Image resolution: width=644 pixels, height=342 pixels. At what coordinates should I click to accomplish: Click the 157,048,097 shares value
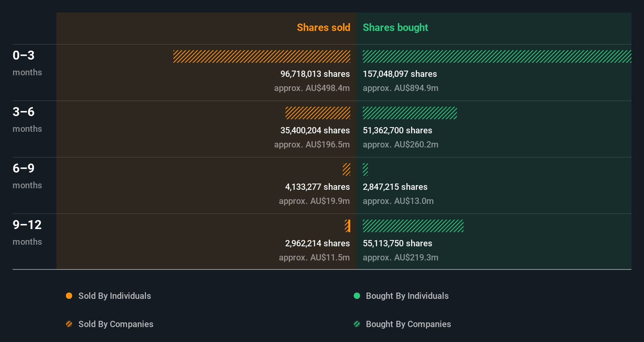(x=400, y=74)
